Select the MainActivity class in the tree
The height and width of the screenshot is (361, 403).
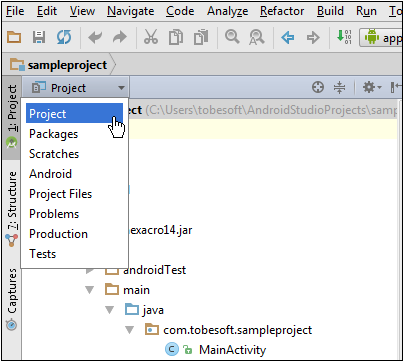(x=232, y=350)
